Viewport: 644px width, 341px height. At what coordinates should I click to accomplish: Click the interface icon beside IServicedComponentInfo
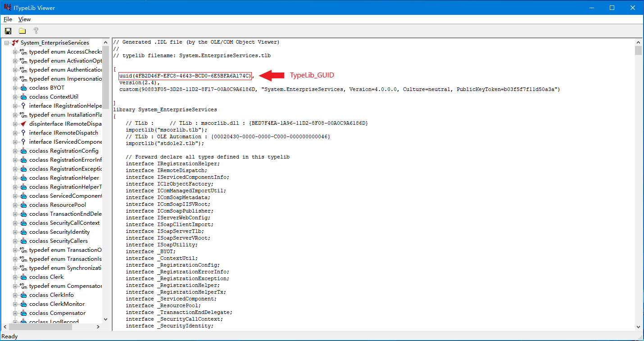pyautogui.click(x=23, y=142)
